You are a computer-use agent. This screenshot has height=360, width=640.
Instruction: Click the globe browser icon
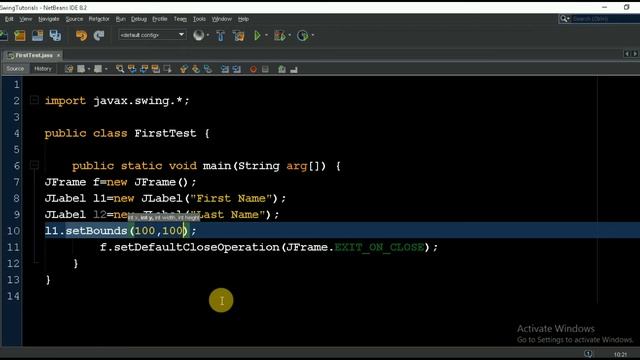pyautogui.click(x=198, y=35)
